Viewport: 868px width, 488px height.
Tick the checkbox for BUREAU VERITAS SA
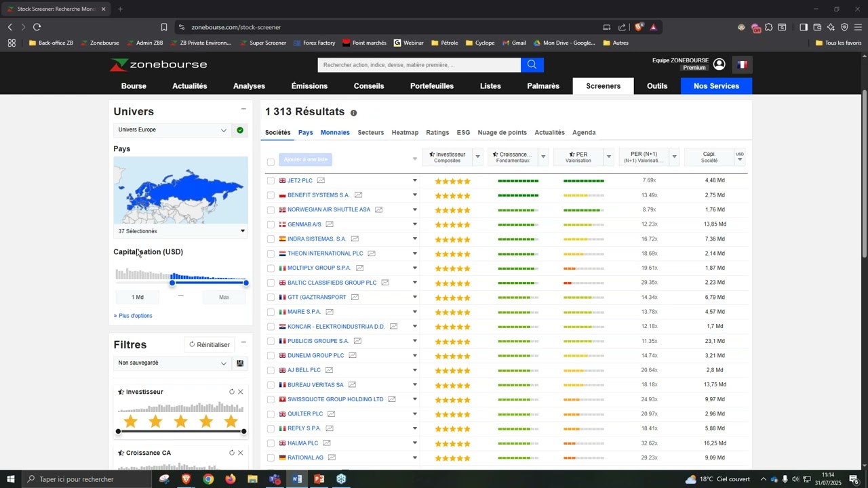click(271, 385)
